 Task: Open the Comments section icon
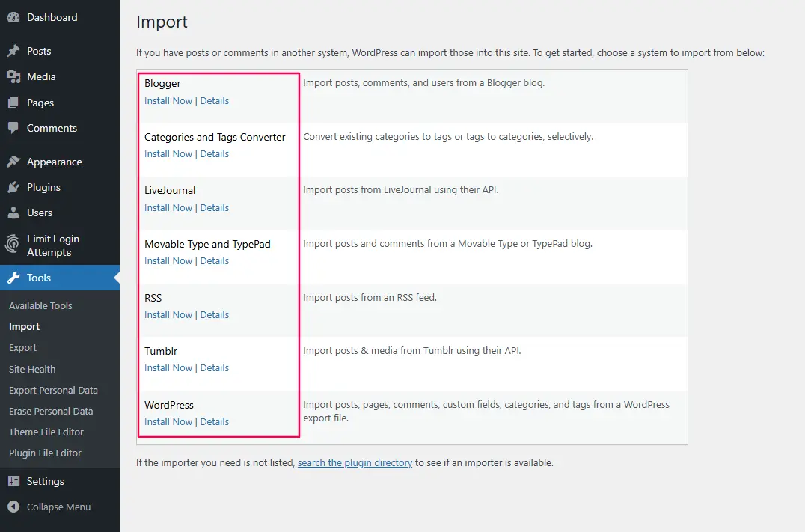[x=15, y=128]
